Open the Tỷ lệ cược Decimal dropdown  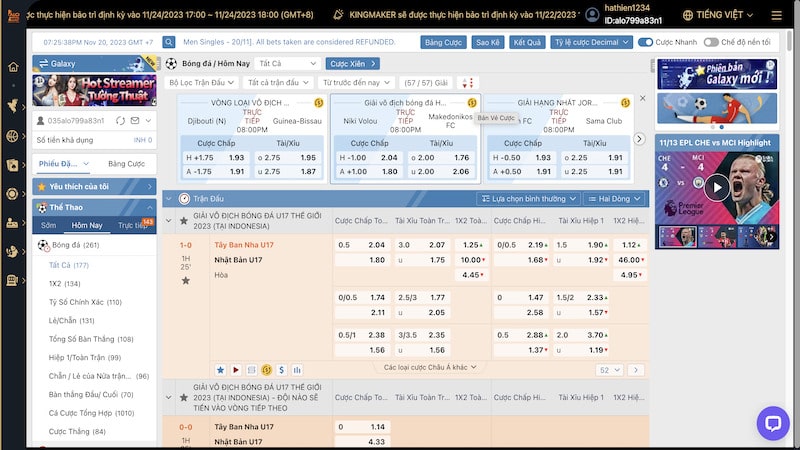coord(591,43)
